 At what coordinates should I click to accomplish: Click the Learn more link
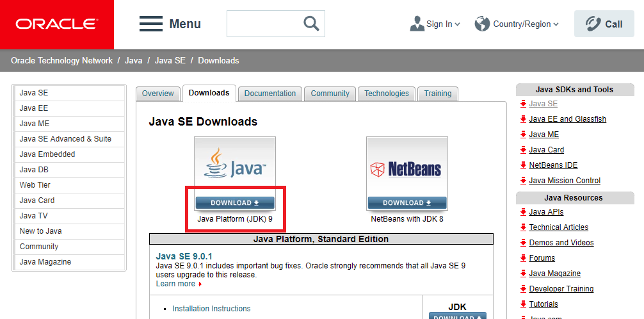coord(175,284)
